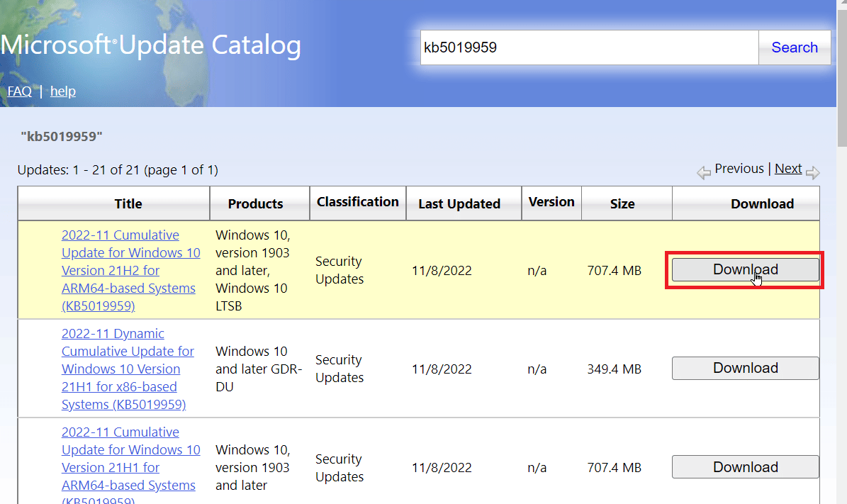Click the quoted "kb5019959" results heading
Screen dimensions: 847x504
pyautogui.click(x=62, y=136)
